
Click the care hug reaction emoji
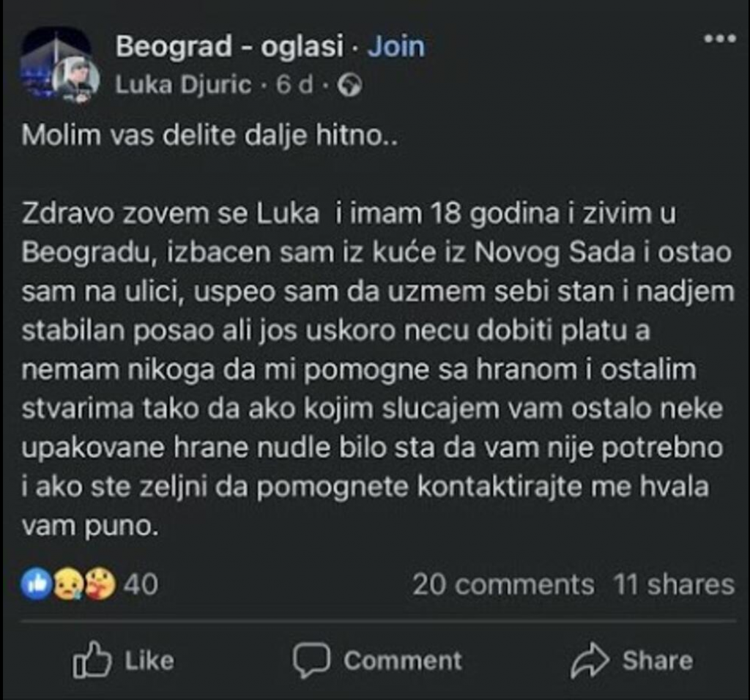(x=99, y=584)
